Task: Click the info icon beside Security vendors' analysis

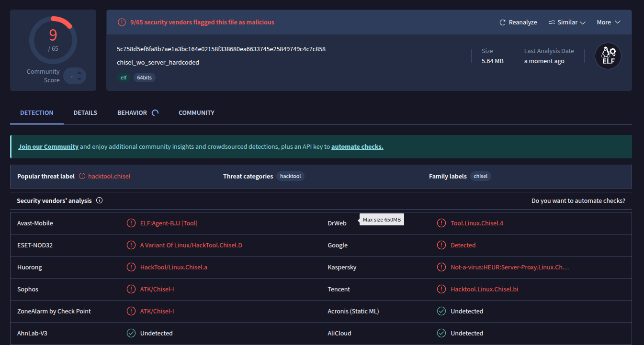Action: 100,200
